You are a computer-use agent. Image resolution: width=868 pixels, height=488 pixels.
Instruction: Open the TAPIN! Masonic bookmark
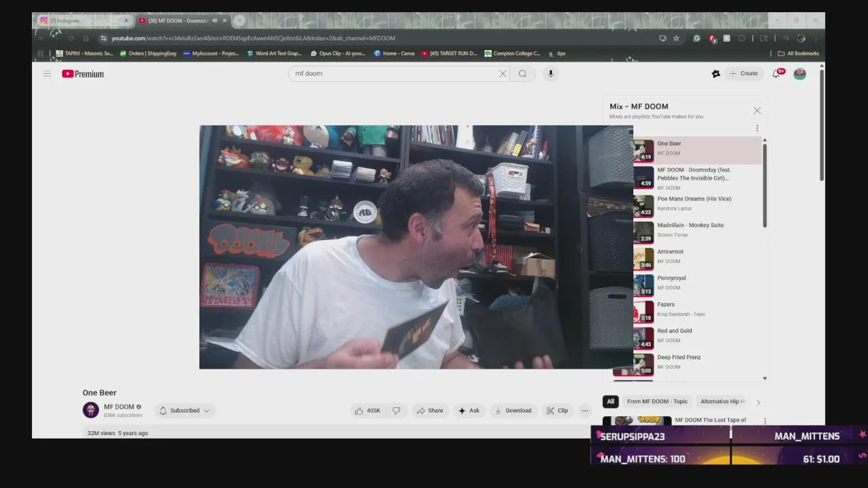point(85,54)
